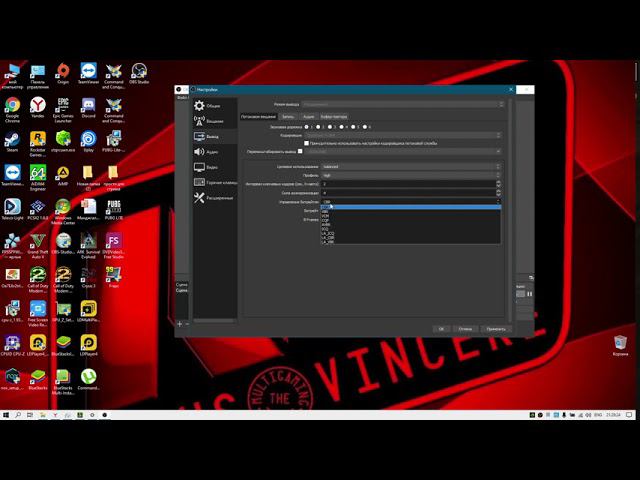Choose LA_VBR in rate control list

coord(411,242)
